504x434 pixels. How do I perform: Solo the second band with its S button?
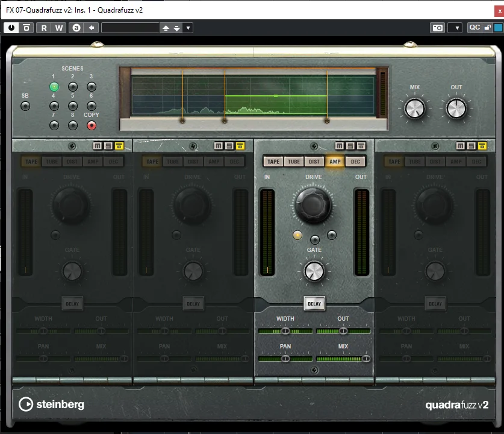click(x=229, y=146)
